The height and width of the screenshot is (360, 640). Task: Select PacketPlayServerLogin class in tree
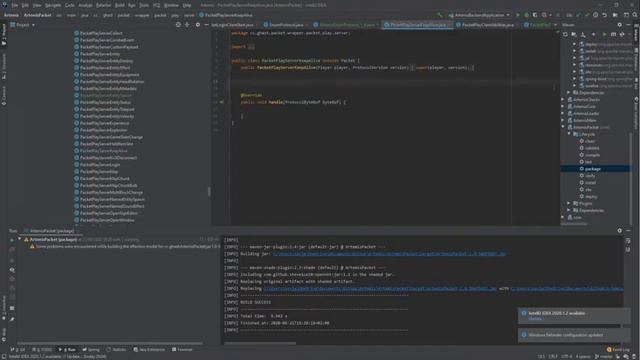tap(97, 164)
